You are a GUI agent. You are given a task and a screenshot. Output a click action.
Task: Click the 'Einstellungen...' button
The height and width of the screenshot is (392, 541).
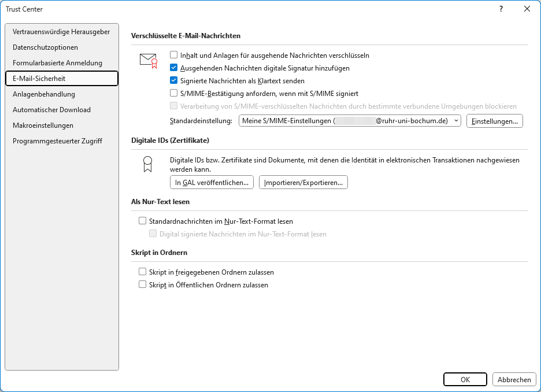[494, 121]
